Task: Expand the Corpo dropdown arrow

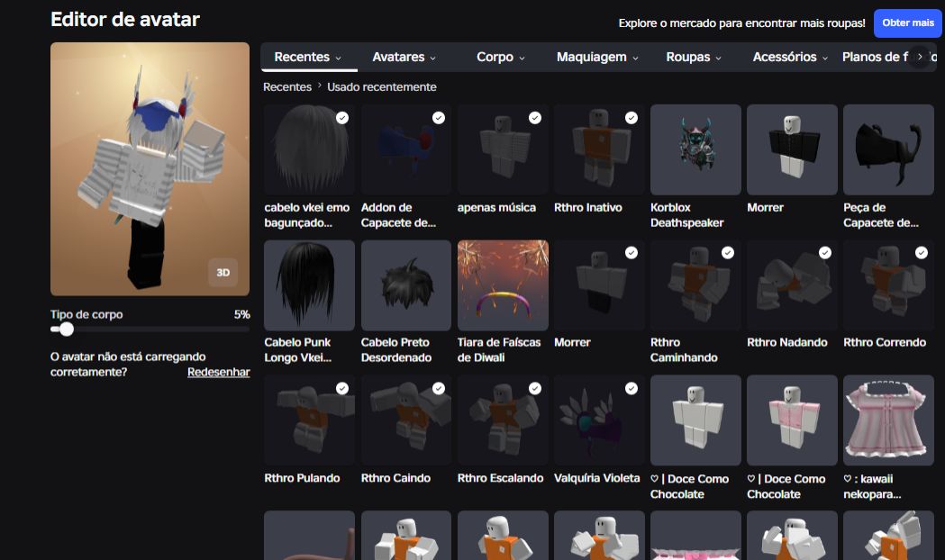Action: tap(522, 59)
